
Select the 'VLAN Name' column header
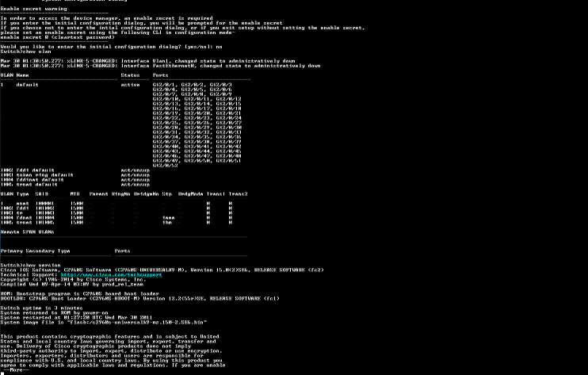point(14,75)
